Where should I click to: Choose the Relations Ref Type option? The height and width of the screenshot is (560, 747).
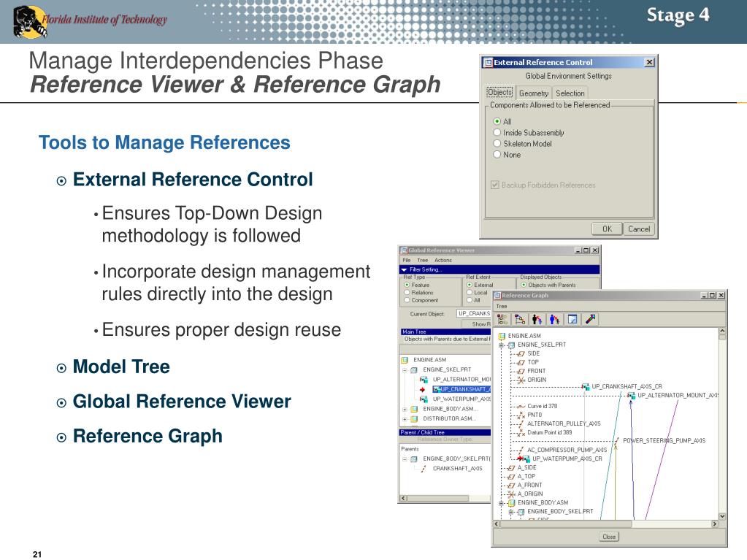[x=407, y=292]
